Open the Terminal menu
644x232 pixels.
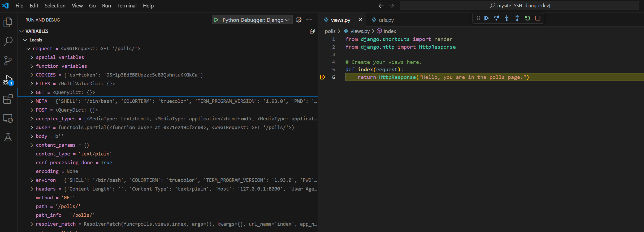[127, 6]
